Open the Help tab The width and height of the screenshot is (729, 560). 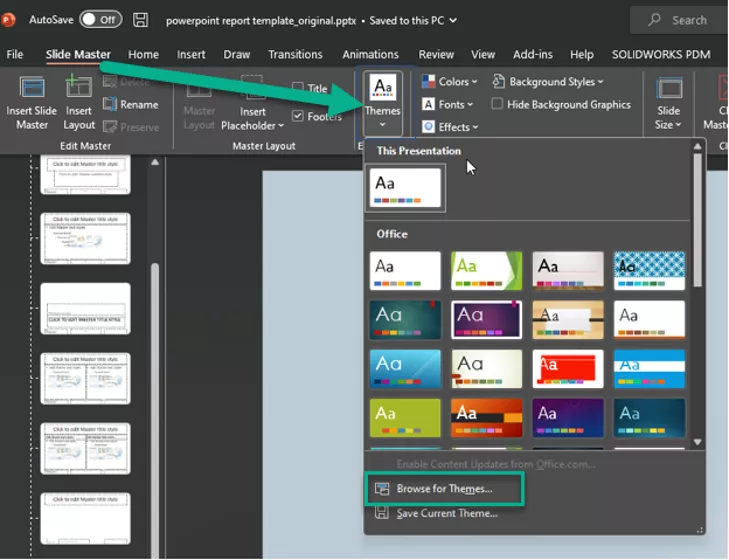582,54
